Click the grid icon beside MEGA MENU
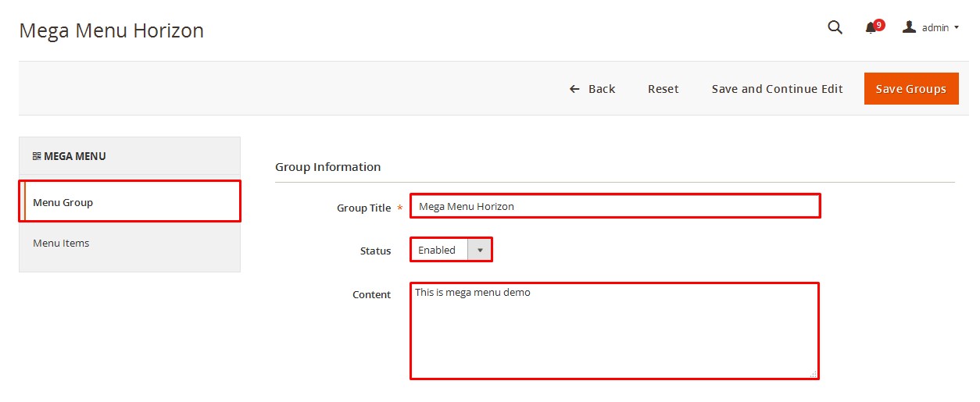Image resolution: width=980 pixels, height=402 pixels. click(37, 156)
